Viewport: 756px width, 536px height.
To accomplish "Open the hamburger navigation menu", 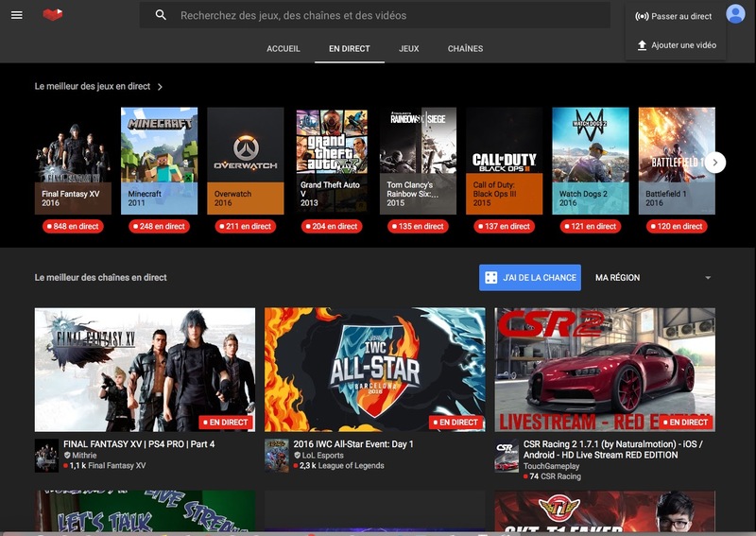I will (x=17, y=15).
